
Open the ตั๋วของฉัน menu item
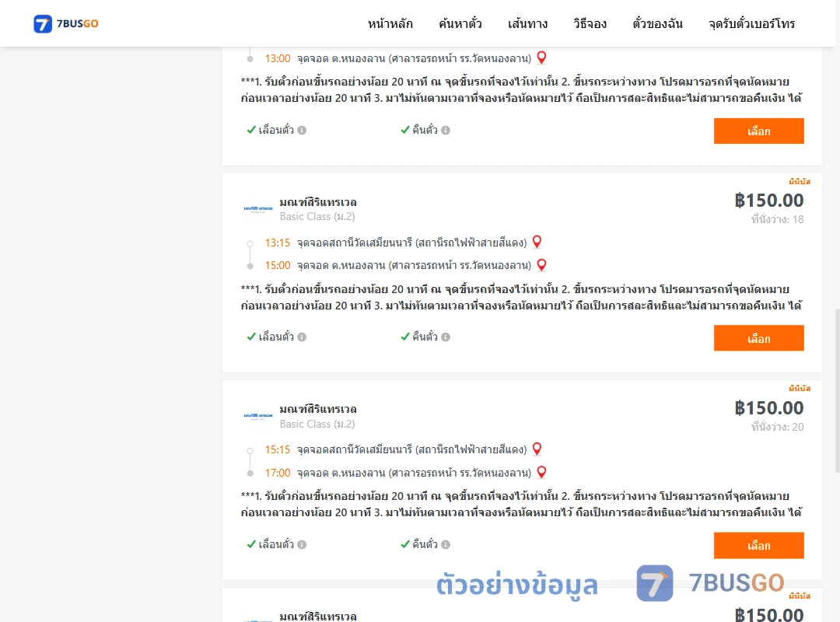[657, 23]
